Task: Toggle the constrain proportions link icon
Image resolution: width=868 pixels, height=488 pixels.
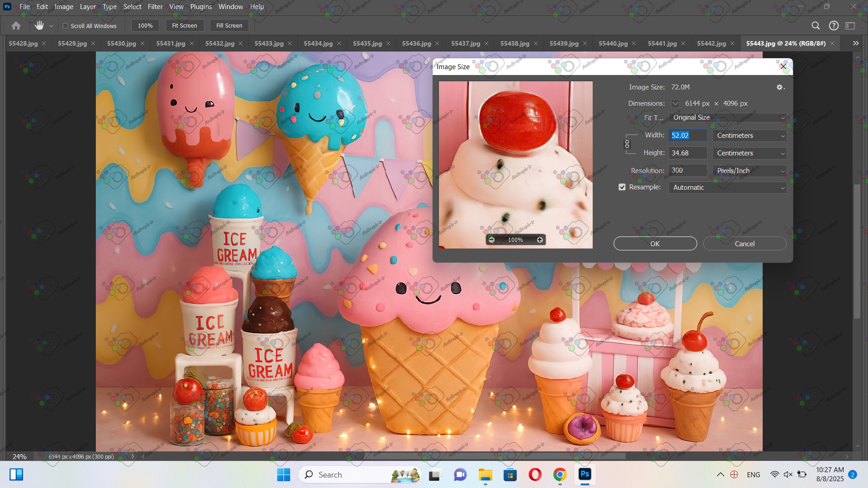Action: (x=627, y=144)
